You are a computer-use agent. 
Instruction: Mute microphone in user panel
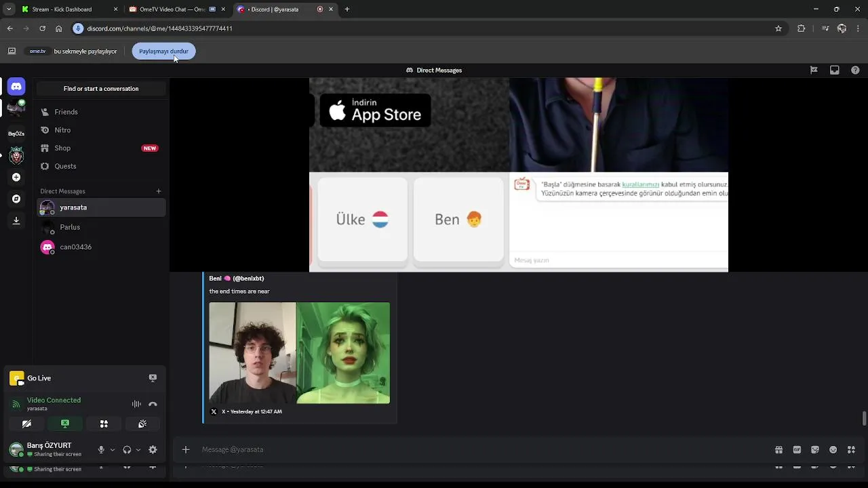101,449
